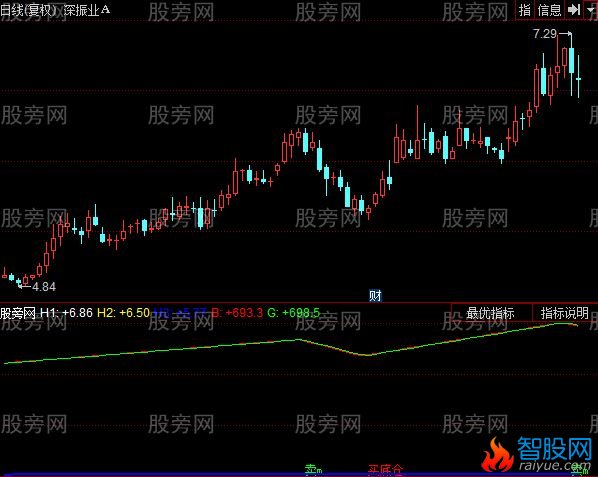The height and width of the screenshot is (477, 598).
Task: Click the yellow H2 indicator value label
Action: pos(123,313)
